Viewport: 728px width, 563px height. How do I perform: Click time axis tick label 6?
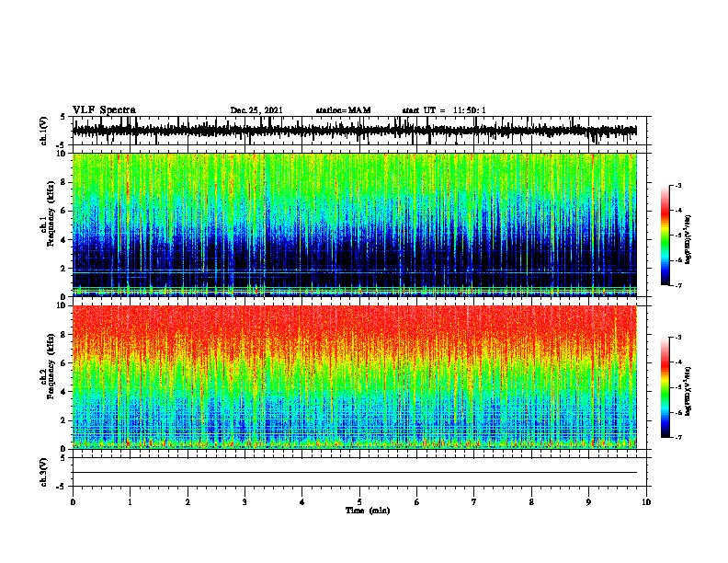417,502
